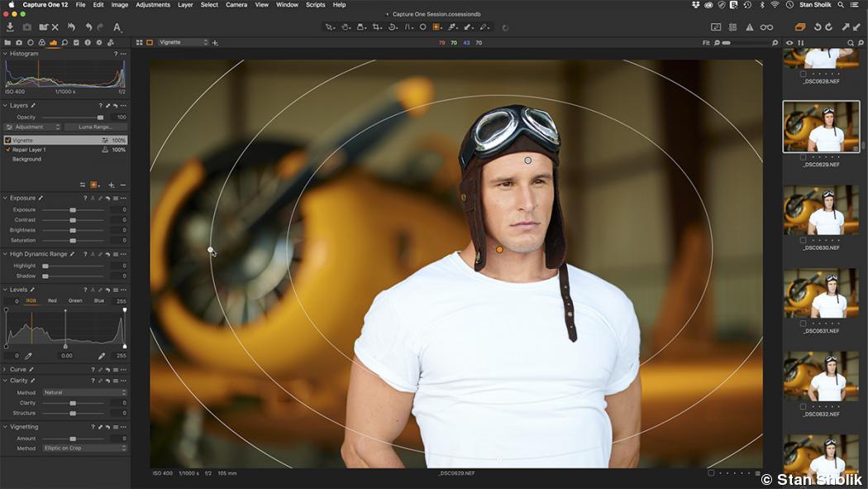
Task: Click the Capture camera toolbar icon
Action: 26,26
